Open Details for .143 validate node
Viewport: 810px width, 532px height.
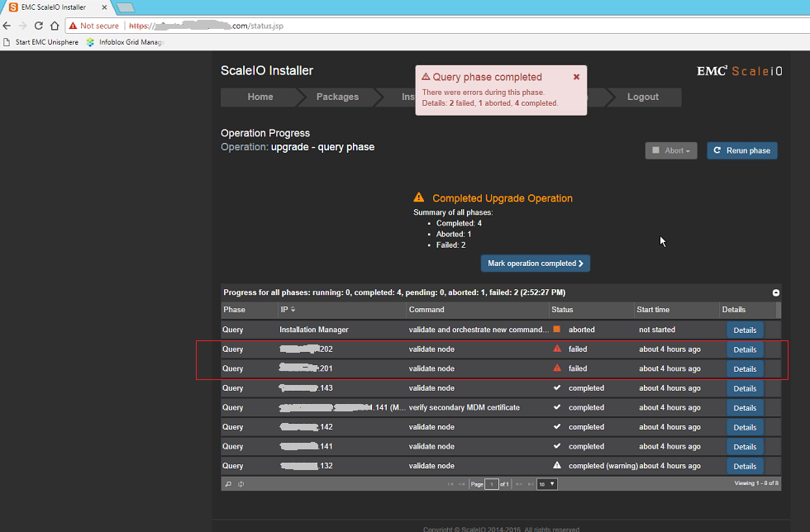click(x=745, y=388)
